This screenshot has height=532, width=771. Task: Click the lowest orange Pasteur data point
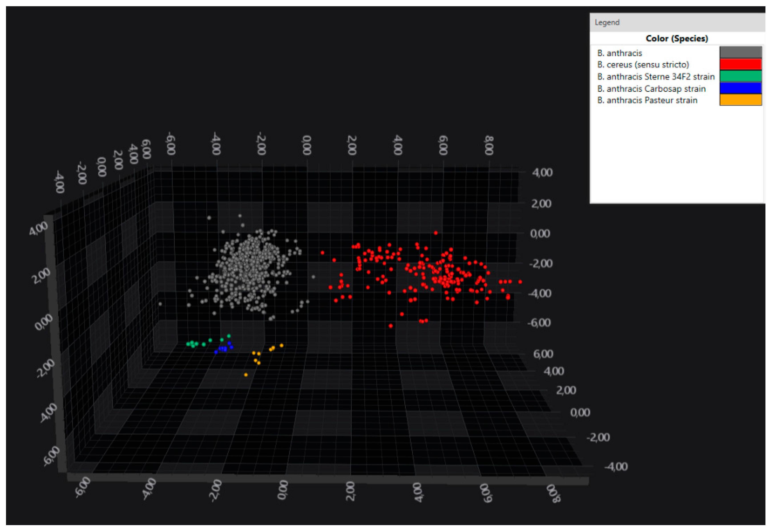(246, 375)
